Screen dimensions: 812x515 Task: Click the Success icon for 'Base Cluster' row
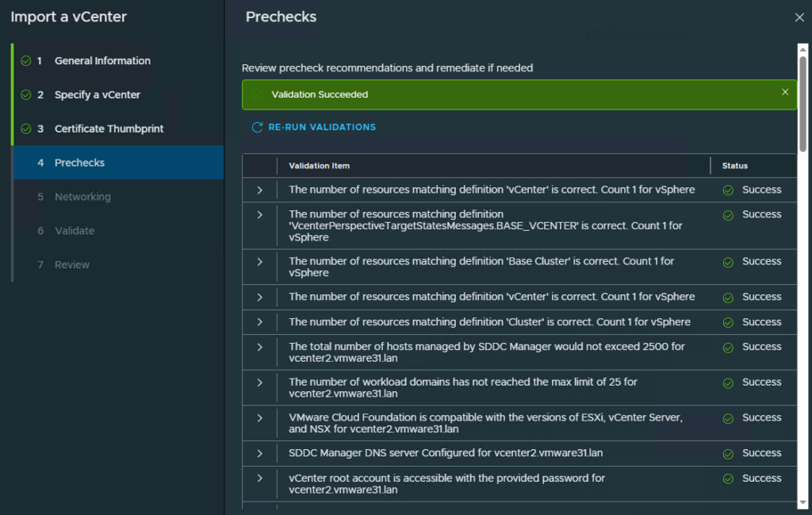click(x=728, y=262)
